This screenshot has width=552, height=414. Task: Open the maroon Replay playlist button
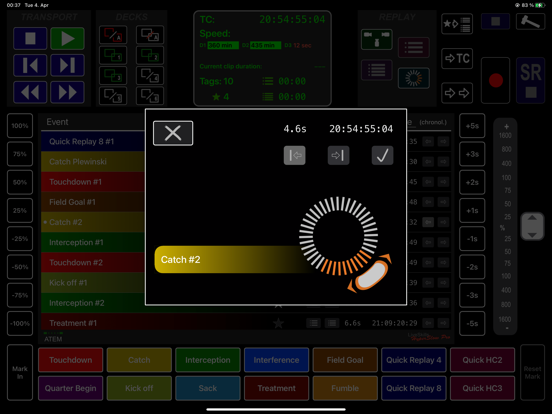click(414, 47)
